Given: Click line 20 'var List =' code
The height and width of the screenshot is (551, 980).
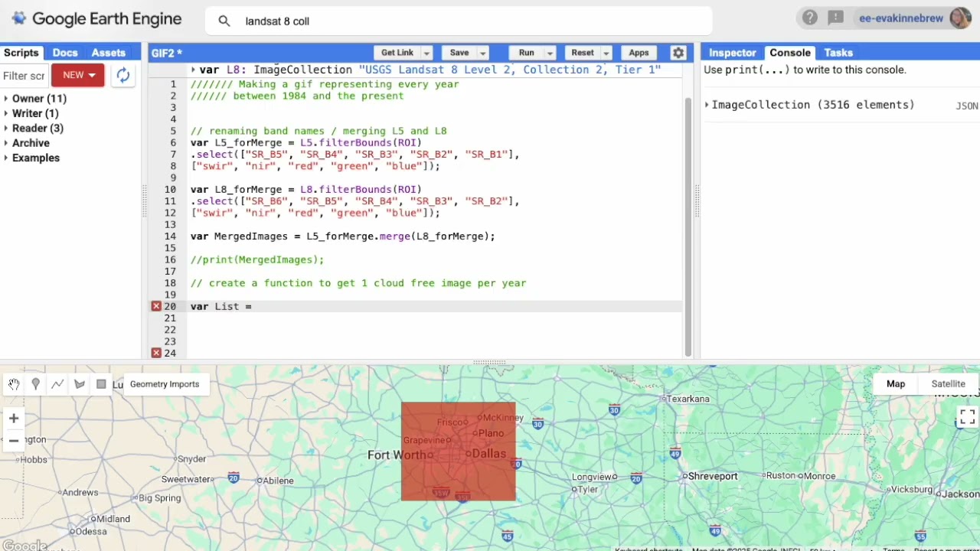Looking at the screenshot, I should coord(221,306).
